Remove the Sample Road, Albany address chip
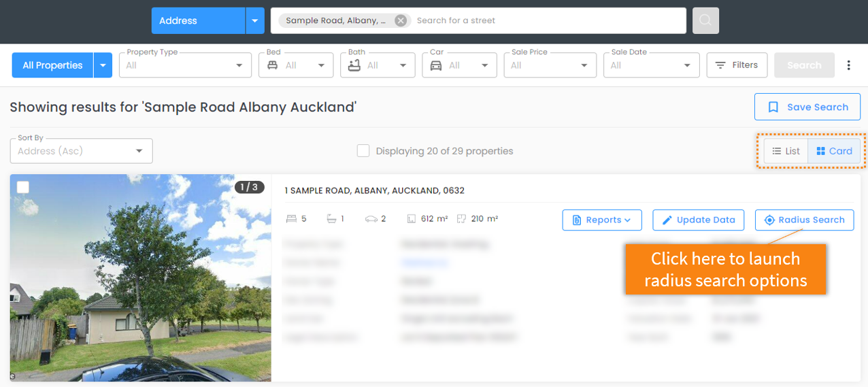 401,20
